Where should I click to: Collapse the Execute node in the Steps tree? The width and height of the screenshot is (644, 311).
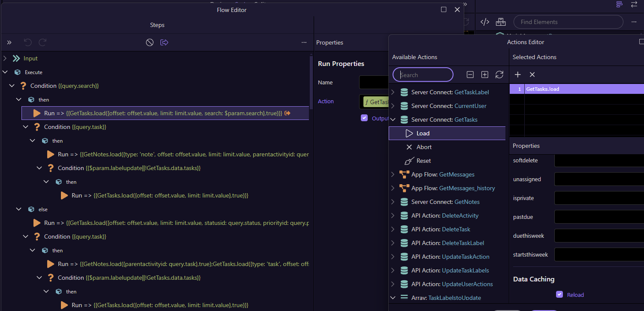(x=5, y=72)
